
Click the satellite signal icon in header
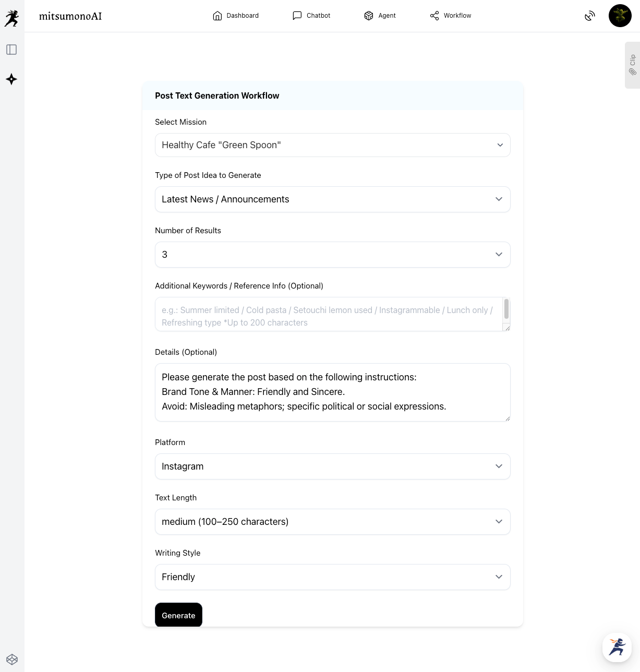tap(590, 16)
